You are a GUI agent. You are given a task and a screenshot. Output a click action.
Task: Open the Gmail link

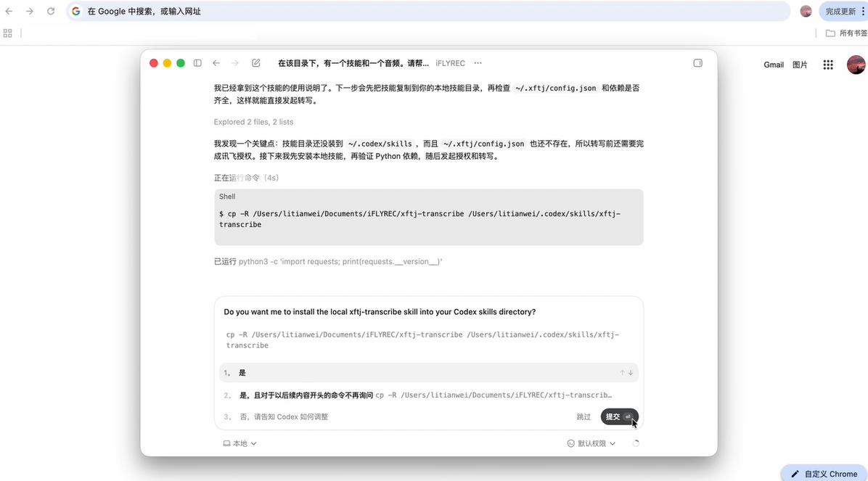[x=774, y=65]
